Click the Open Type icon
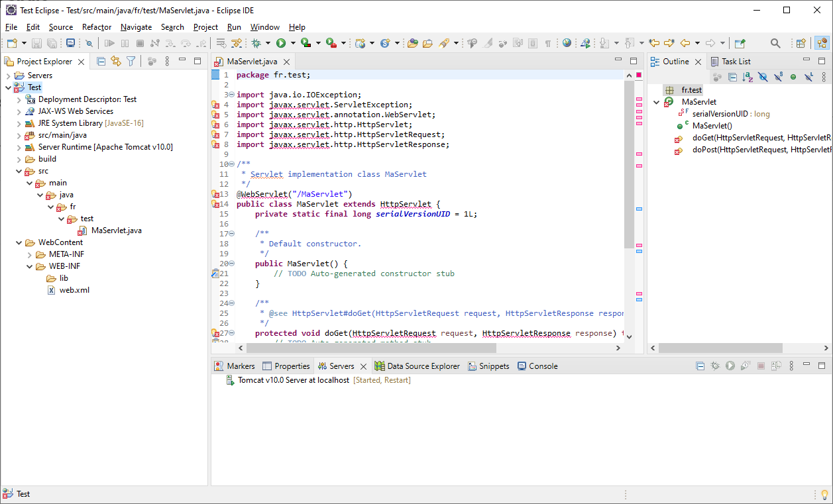Screen dimensions: 833x504 (412, 43)
